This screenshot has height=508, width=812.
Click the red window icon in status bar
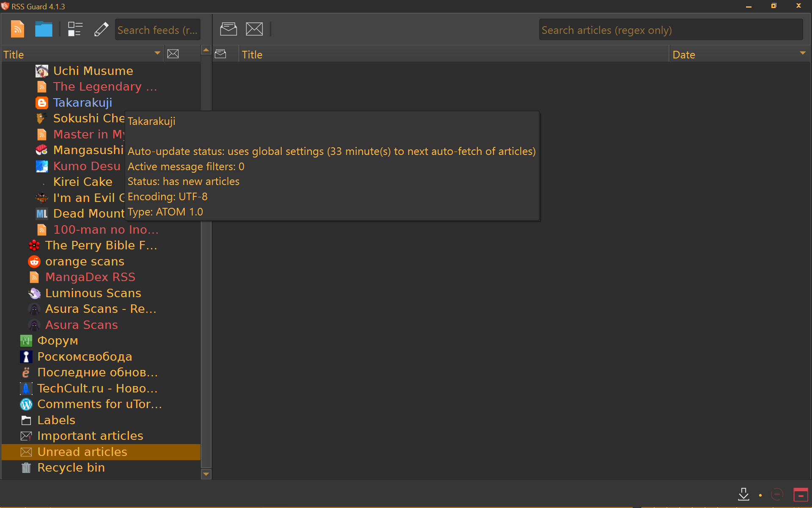(801, 494)
